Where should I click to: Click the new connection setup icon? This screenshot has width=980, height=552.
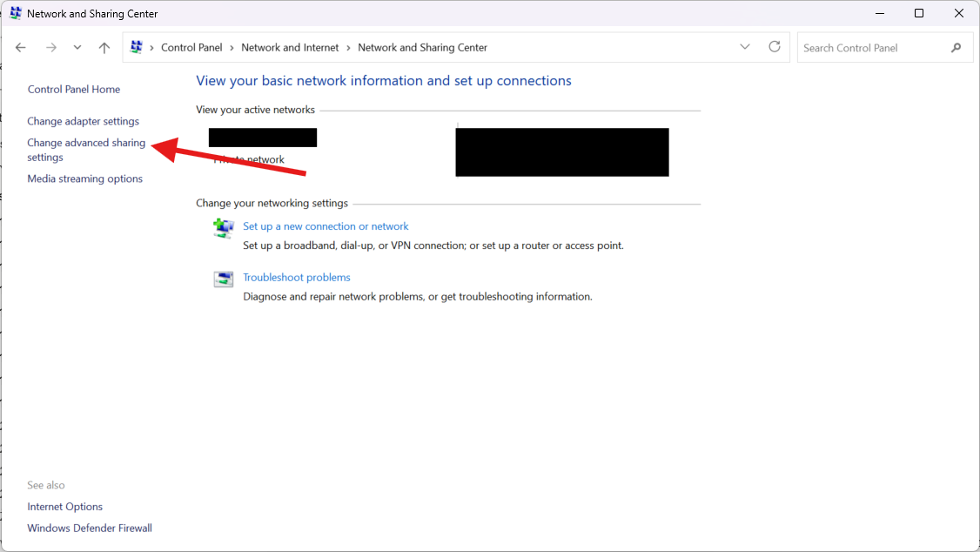pyautogui.click(x=223, y=228)
